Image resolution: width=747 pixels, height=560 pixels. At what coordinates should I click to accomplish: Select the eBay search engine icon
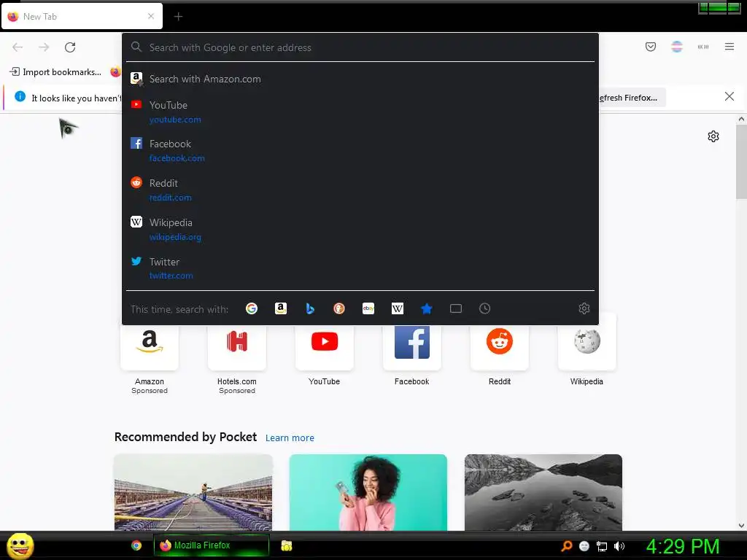coord(368,308)
